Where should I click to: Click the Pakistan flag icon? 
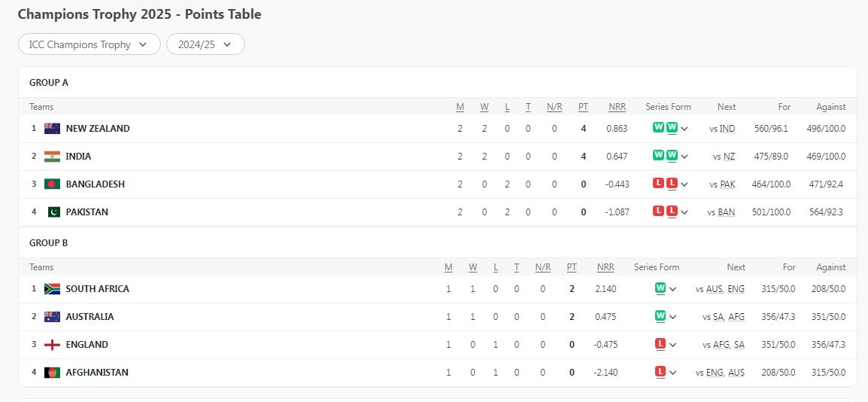click(x=52, y=212)
